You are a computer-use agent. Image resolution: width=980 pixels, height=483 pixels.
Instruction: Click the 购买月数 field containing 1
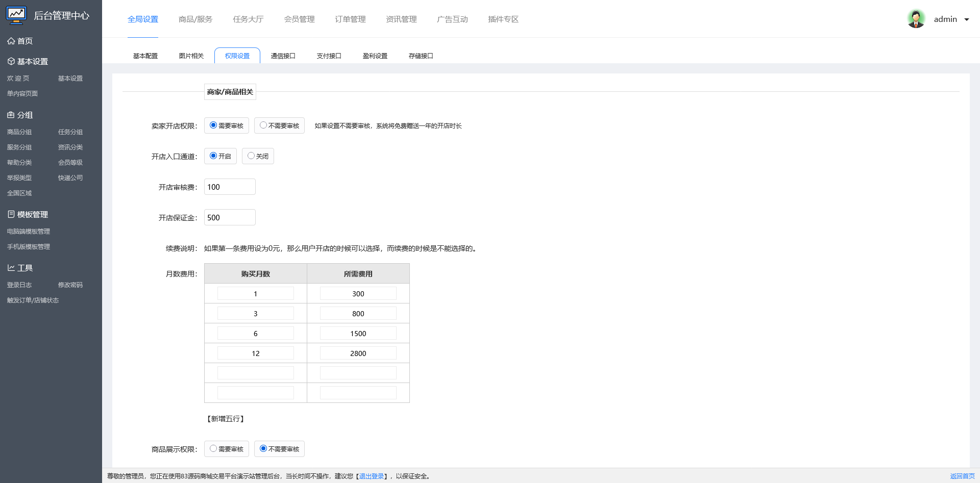256,293
